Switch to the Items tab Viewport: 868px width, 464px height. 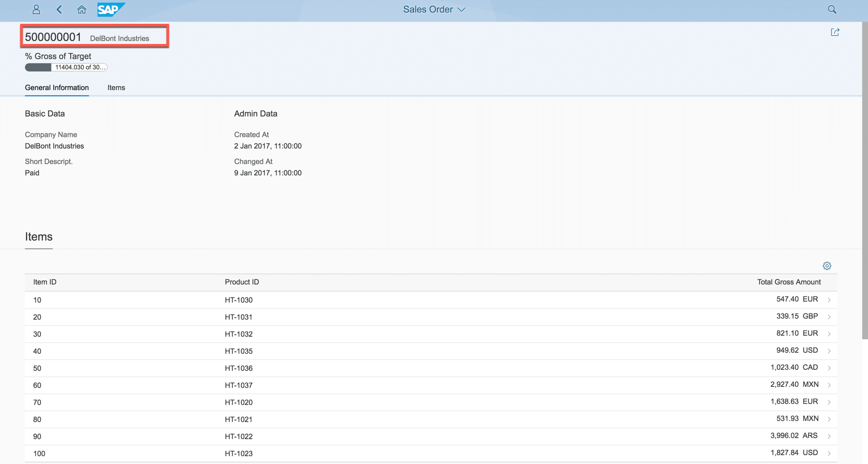click(116, 87)
